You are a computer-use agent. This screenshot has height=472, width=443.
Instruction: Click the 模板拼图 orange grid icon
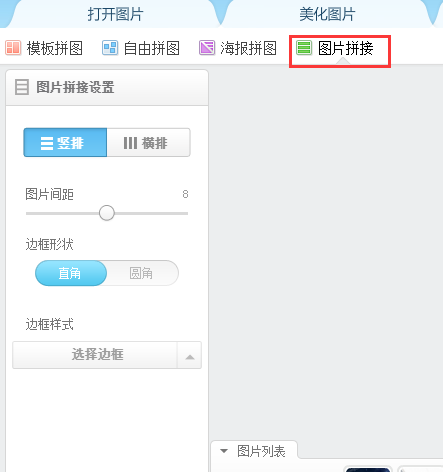click(x=13, y=47)
